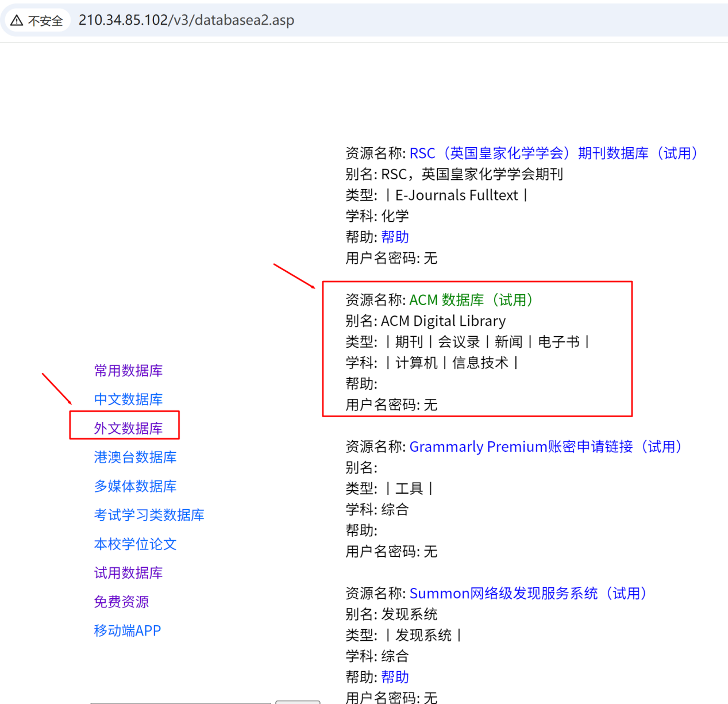Go to 多媒体数据库
This screenshot has width=728, height=704.
[x=135, y=486]
